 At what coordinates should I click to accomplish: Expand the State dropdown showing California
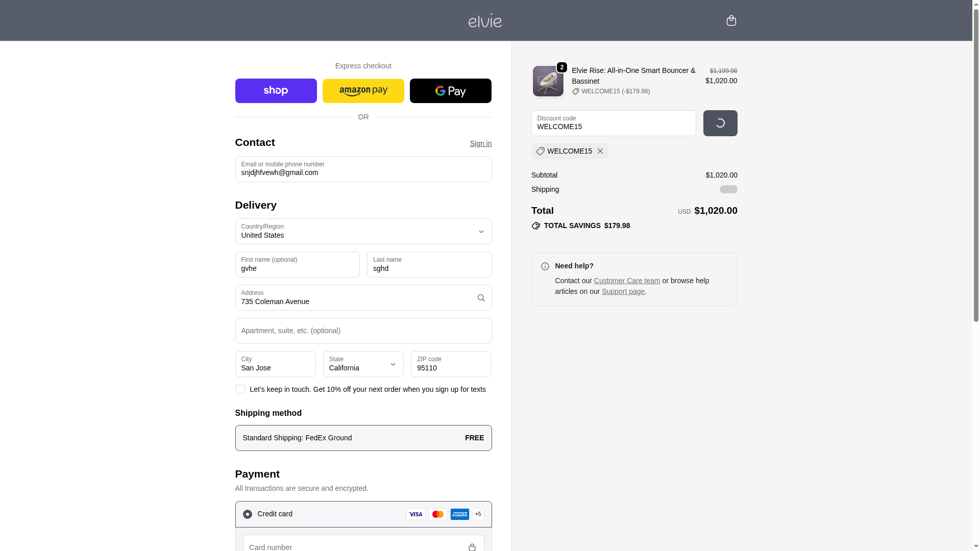(363, 364)
